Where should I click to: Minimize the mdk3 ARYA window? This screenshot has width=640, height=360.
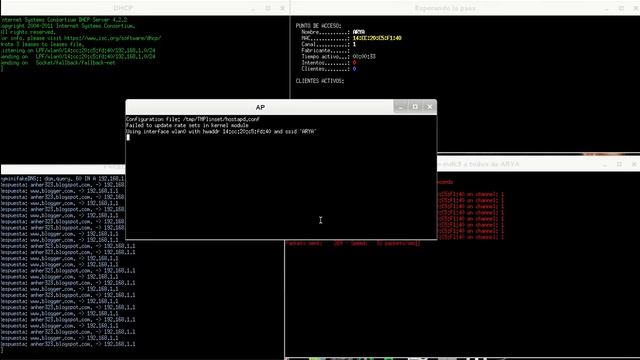tap(605, 164)
